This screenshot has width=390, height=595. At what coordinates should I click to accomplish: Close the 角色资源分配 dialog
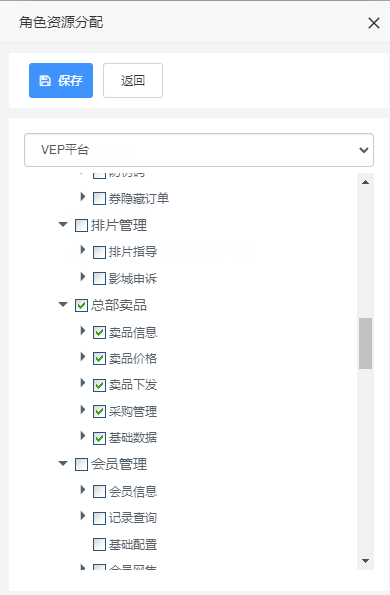click(x=374, y=23)
